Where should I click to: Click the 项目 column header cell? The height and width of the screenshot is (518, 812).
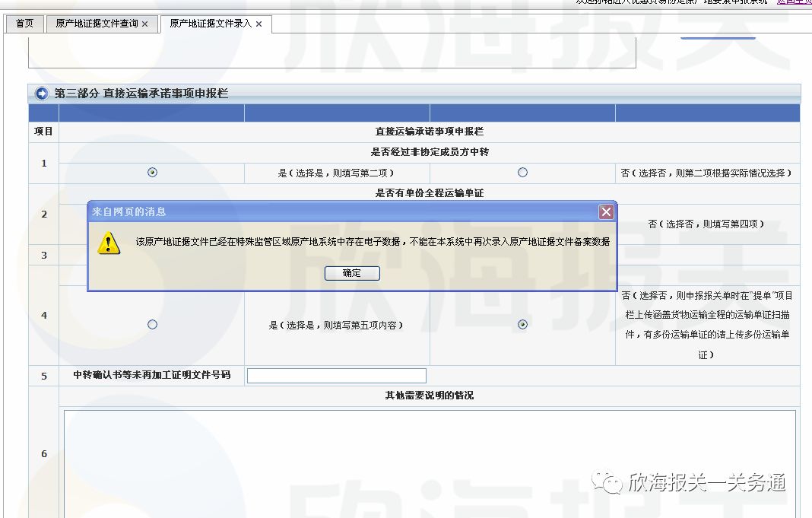(x=43, y=132)
